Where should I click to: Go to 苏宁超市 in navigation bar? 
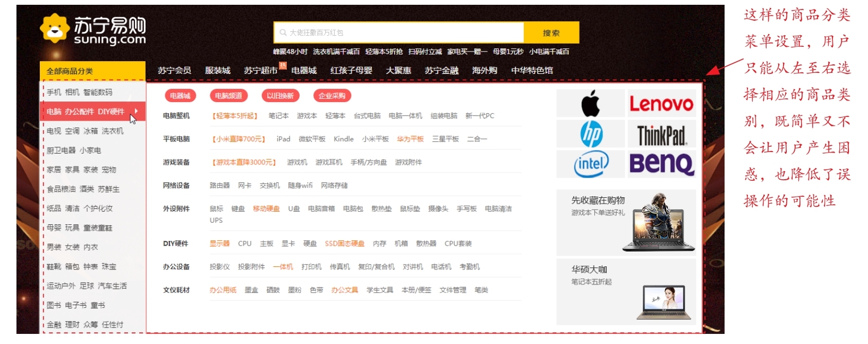click(x=260, y=71)
